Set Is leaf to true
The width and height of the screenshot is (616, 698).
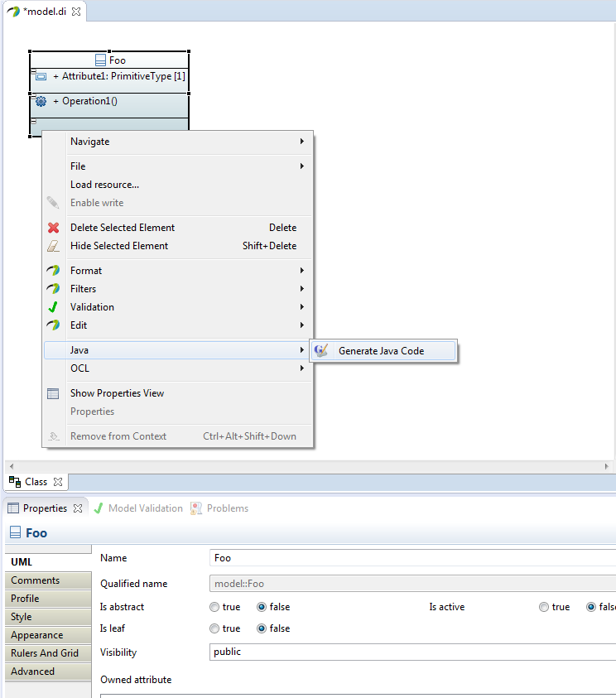(214, 628)
